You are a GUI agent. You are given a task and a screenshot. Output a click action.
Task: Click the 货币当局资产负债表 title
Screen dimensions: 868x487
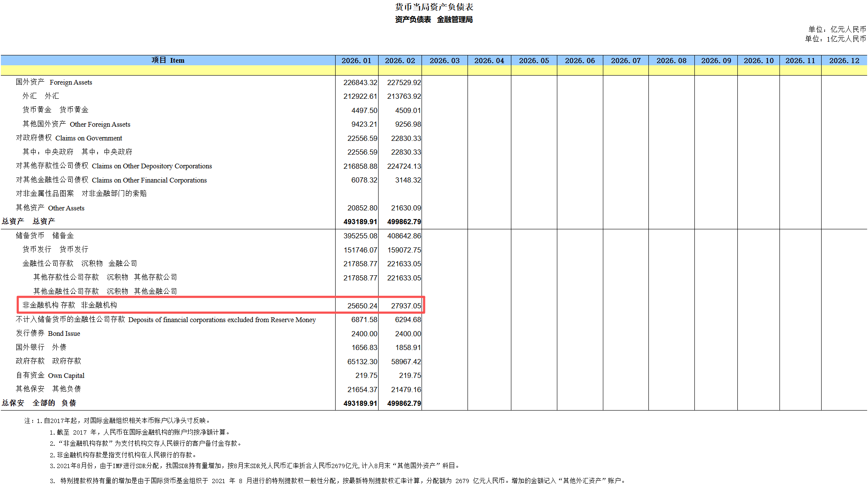pyautogui.click(x=434, y=7)
